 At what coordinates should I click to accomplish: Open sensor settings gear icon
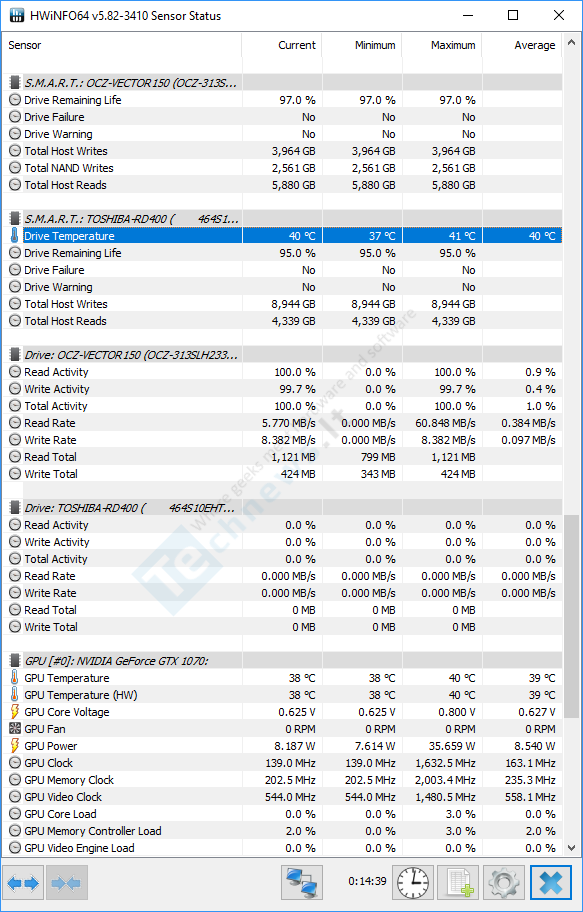504,882
